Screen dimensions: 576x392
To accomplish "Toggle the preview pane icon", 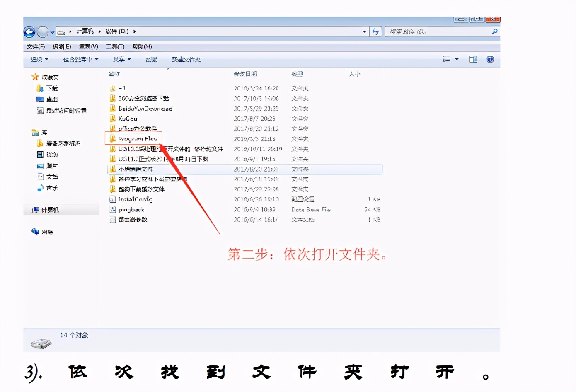I will [x=472, y=59].
